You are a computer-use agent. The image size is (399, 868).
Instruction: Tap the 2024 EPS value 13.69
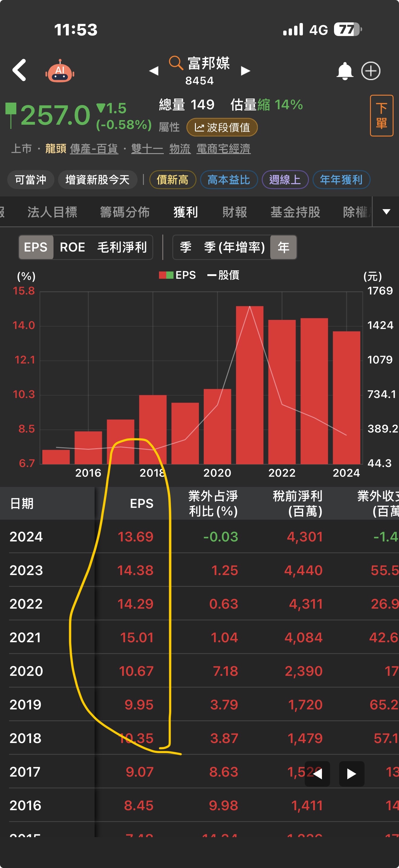[x=136, y=536]
